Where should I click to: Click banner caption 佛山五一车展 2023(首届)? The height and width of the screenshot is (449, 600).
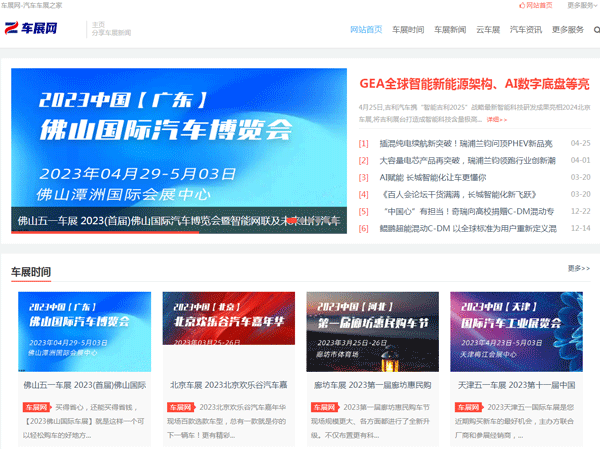click(179, 220)
